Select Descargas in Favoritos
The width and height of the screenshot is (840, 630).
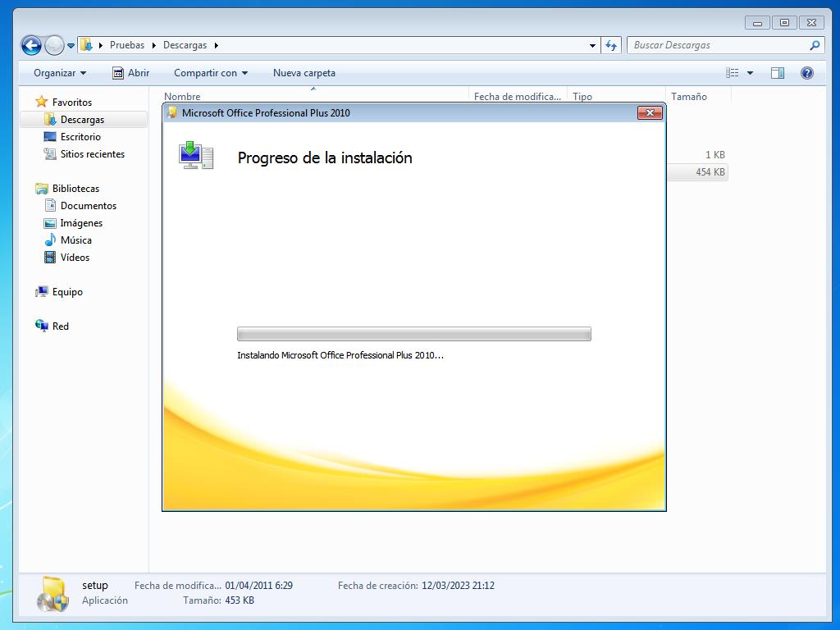click(82, 120)
